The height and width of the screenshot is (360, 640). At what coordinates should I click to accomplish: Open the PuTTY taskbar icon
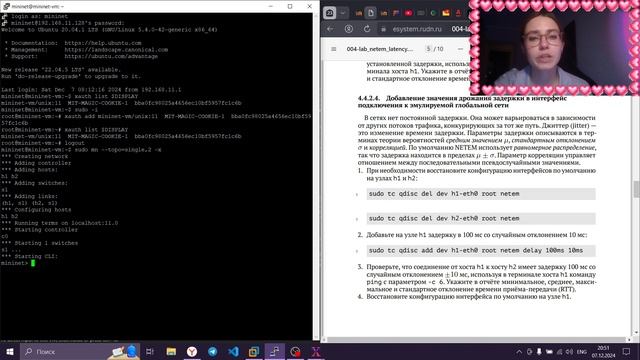[275, 351]
